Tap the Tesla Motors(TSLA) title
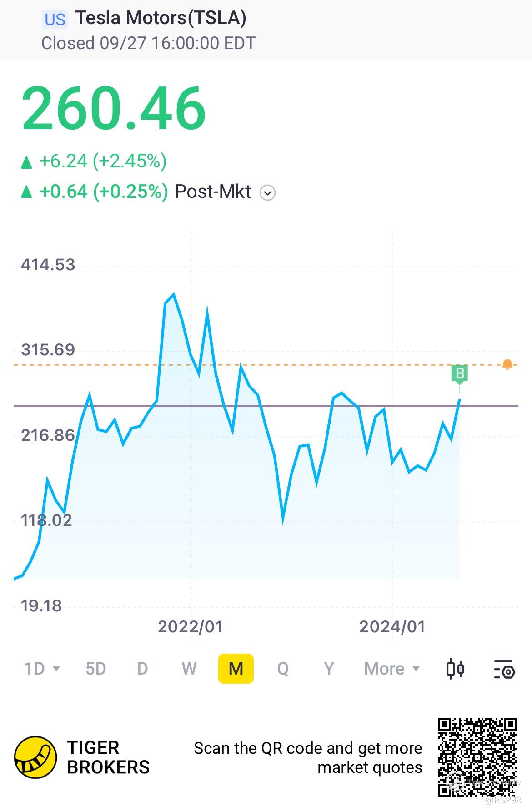 click(x=161, y=18)
